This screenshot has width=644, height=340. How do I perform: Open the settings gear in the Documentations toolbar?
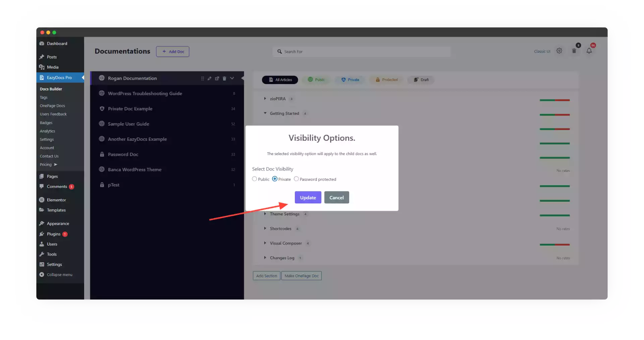pos(559,51)
